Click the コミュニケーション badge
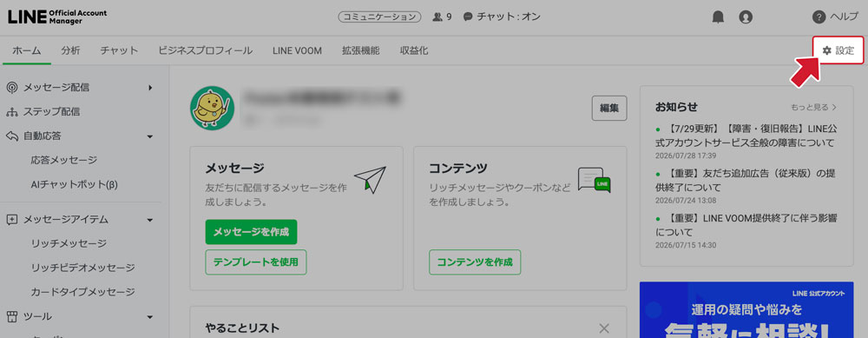 379,17
